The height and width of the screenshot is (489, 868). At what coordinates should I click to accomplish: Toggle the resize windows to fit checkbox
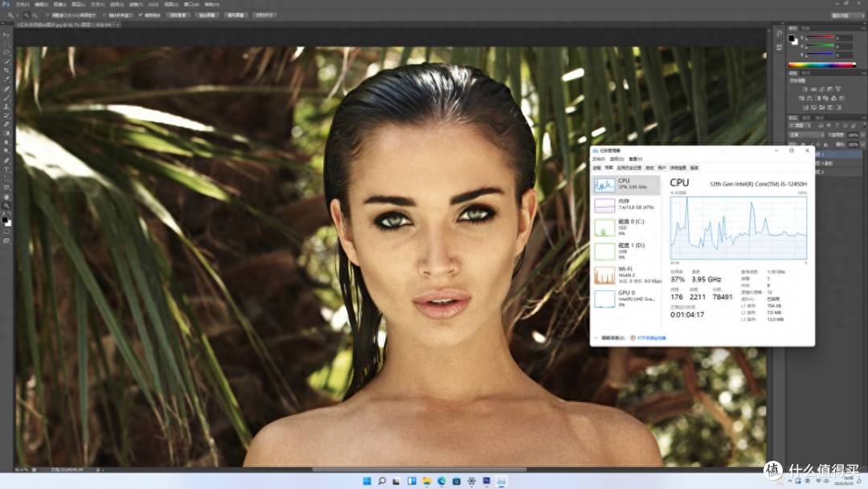click(47, 15)
